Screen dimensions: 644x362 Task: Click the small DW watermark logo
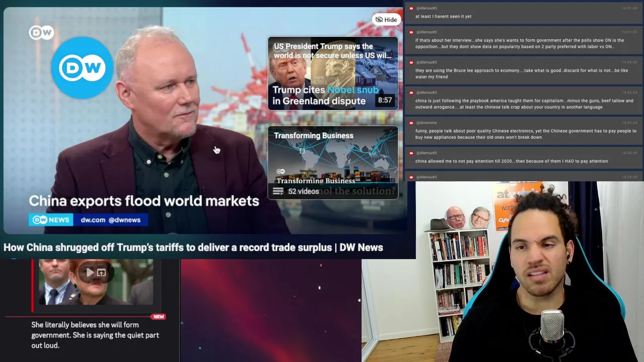[x=41, y=33]
